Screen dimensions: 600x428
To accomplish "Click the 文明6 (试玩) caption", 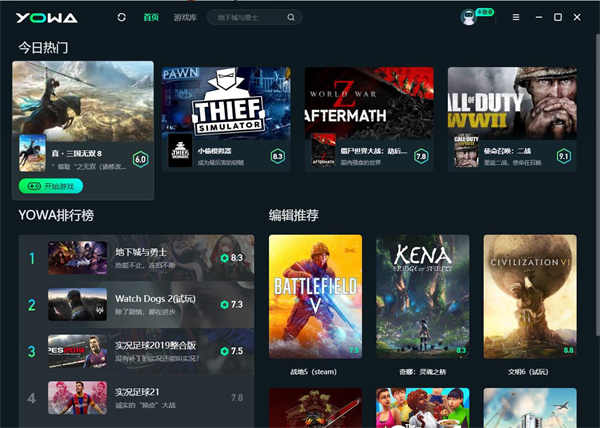I will (x=528, y=371).
